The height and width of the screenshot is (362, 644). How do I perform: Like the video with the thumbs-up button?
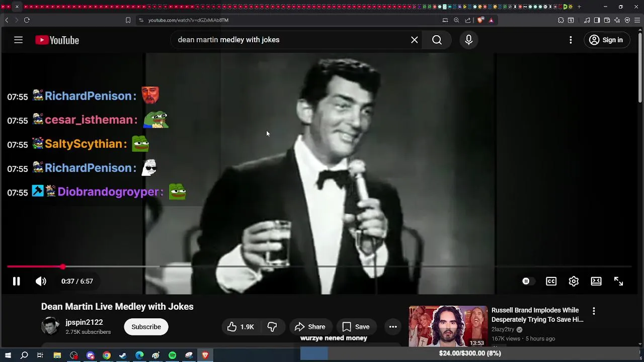[x=240, y=327]
